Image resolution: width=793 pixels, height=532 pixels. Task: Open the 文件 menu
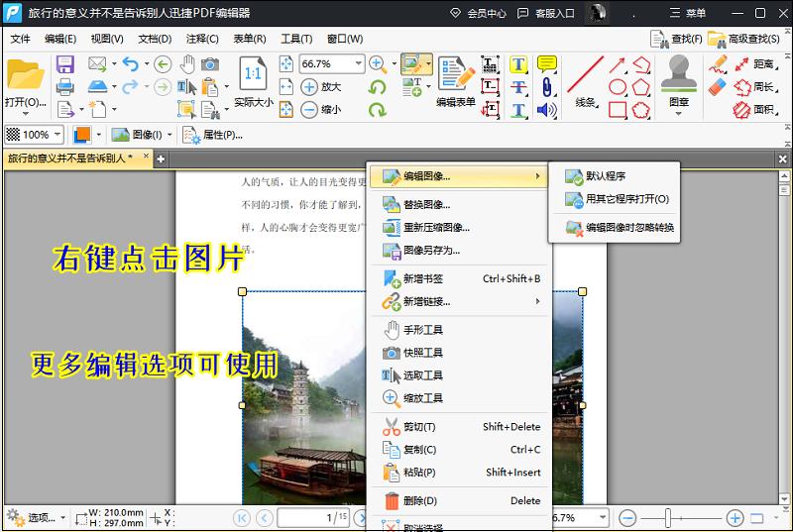20,39
